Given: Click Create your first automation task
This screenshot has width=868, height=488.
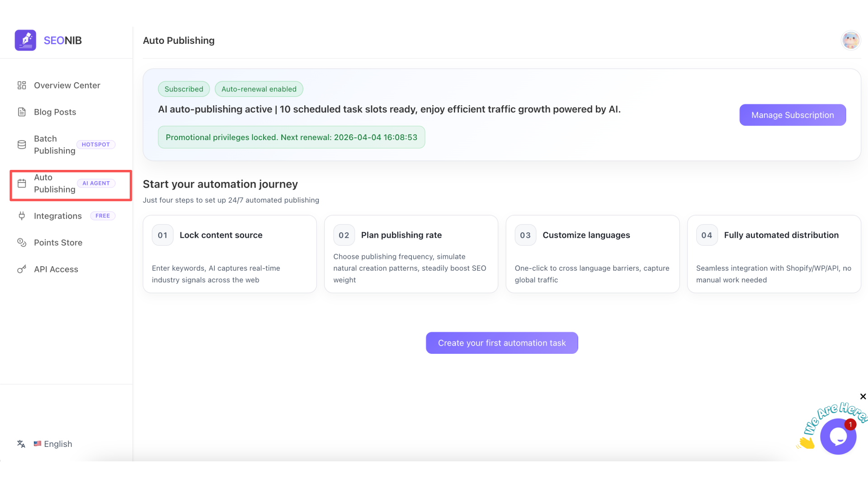Looking at the screenshot, I should click(501, 343).
